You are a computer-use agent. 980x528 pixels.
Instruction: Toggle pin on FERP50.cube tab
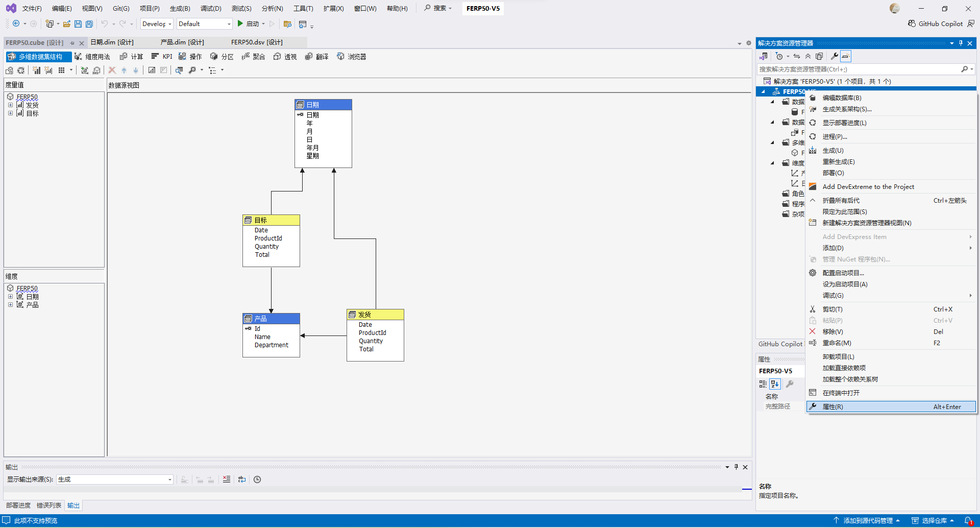72,43
